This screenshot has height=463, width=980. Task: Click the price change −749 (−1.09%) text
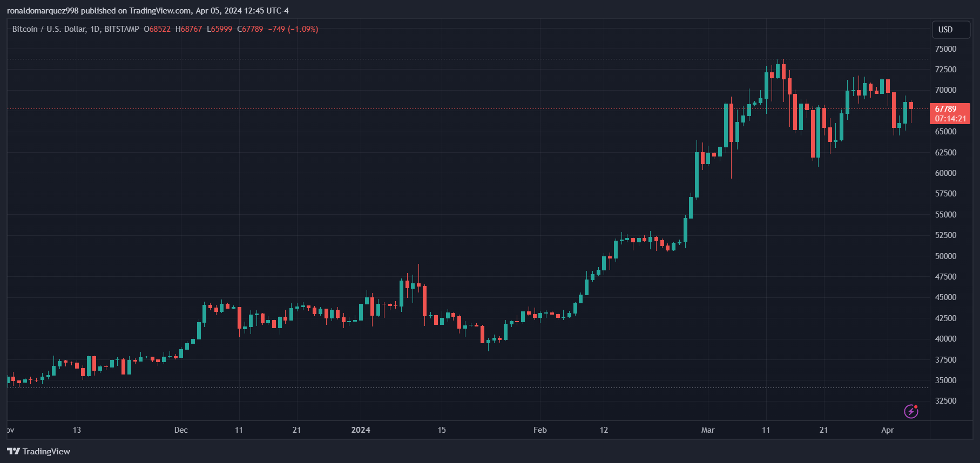click(293, 29)
